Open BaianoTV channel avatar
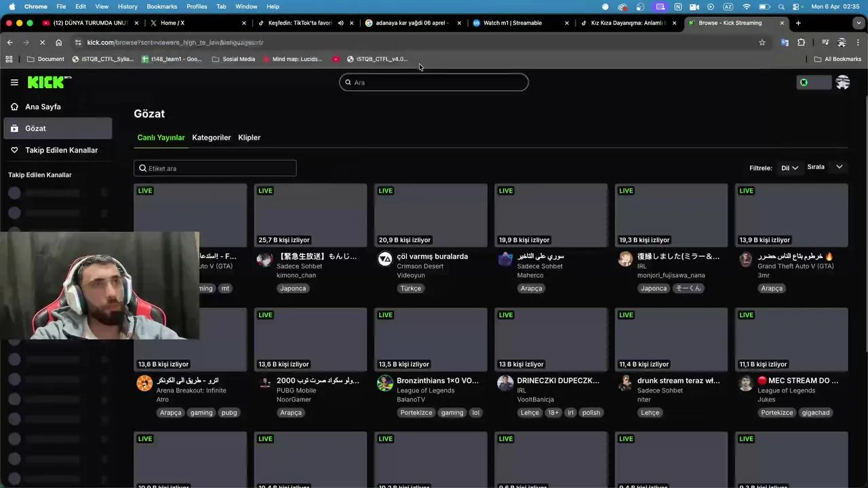 (x=384, y=383)
